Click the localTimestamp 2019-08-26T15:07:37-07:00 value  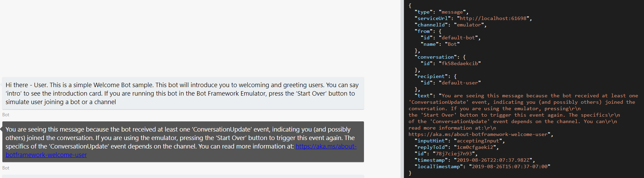point(510,166)
